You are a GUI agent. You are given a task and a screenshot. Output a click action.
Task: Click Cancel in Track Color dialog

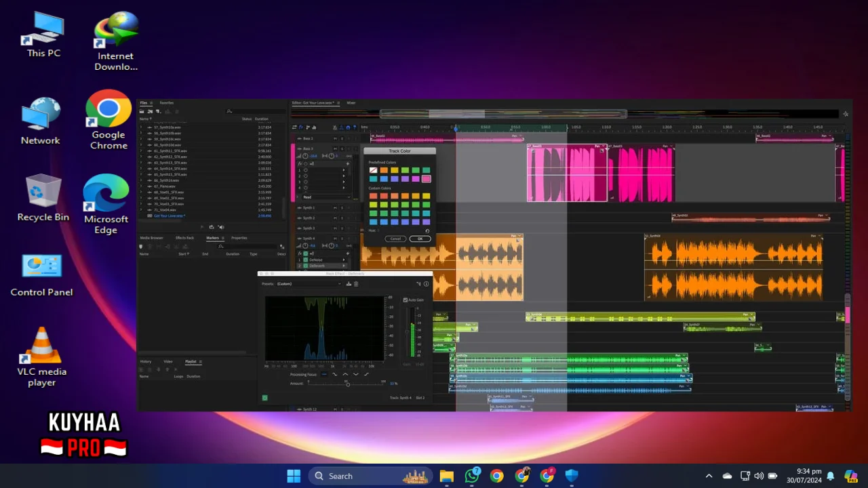[x=395, y=239]
